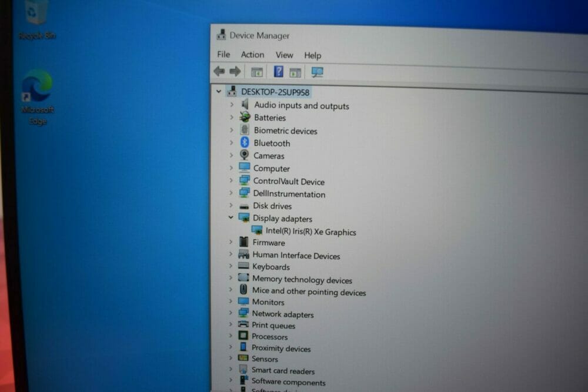Viewport: 588px width, 392px height.
Task: Select the Sensors label
Action: coord(265,359)
